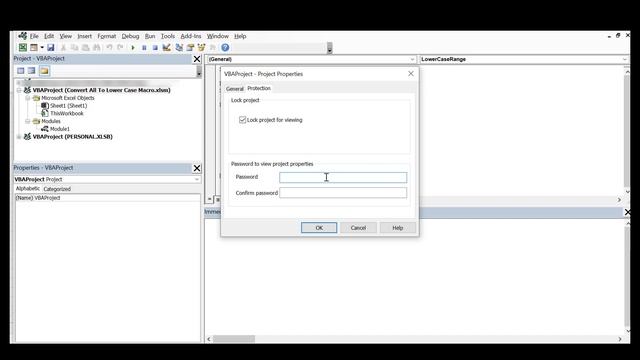Close the Immediate window pane
The width and height of the screenshot is (640, 360).
pyautogui.click(x=627, y=212)
